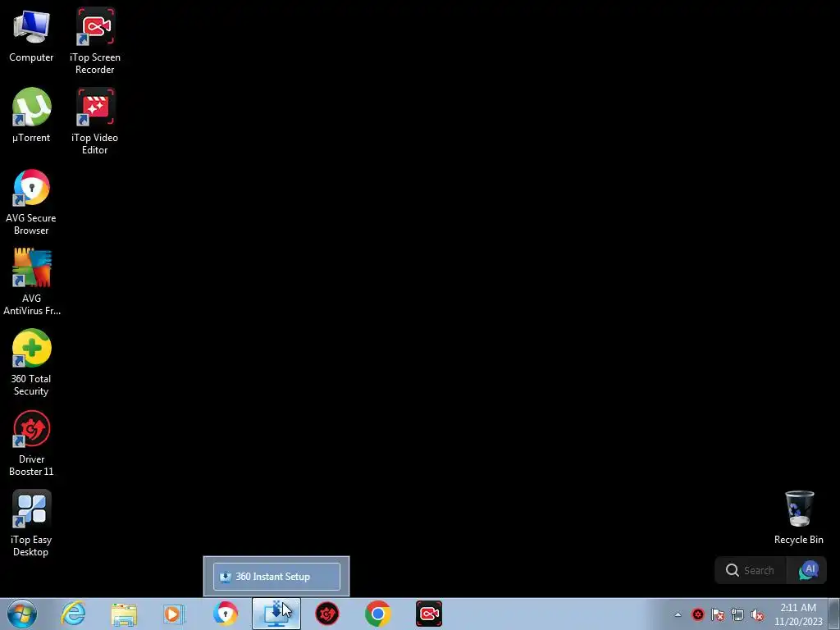Open iTop Screen Recorder taskbar icon
This screenshot has width=840, height=630.
(x=429, y=614)
